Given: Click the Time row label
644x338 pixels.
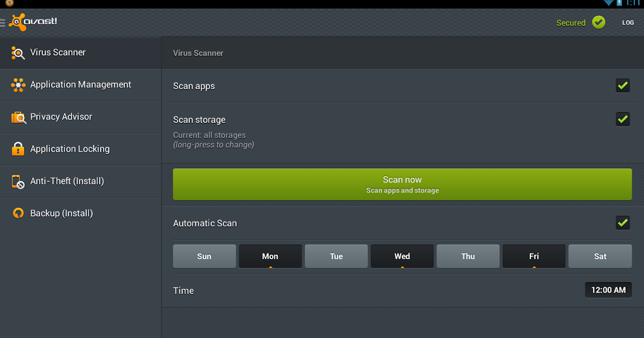Looking at the screenshot, I should point(184,291).
